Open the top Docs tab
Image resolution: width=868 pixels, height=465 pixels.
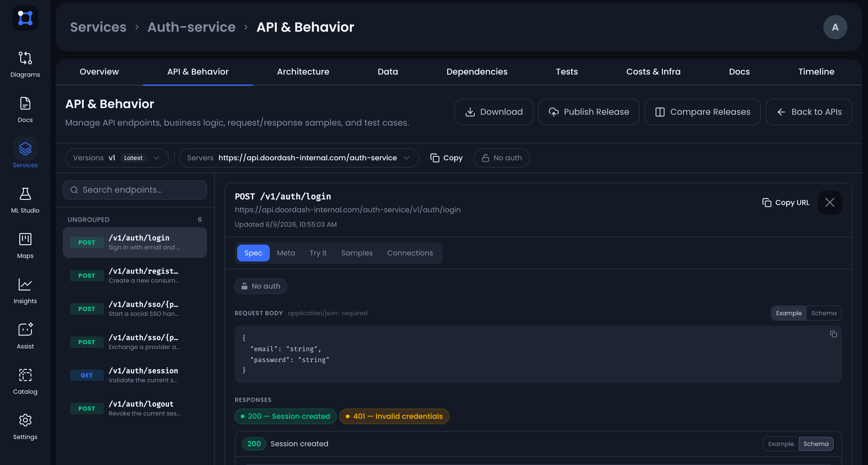coord(739,72)
